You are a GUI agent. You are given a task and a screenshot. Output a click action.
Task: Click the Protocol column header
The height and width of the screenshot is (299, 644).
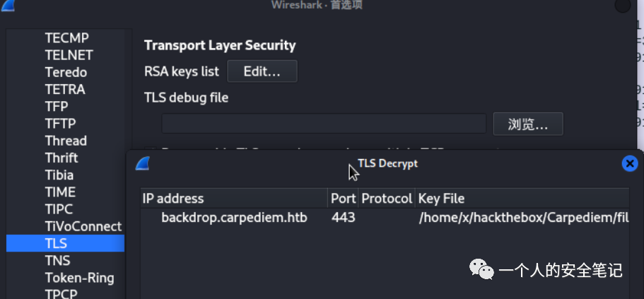pyautogui.click(x=387, y=199)
